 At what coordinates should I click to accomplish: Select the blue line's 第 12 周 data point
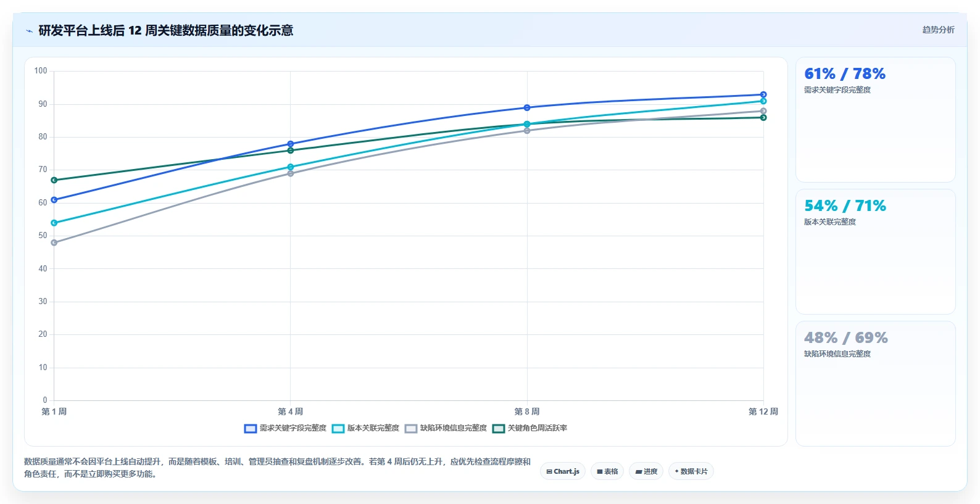(763, 94)
